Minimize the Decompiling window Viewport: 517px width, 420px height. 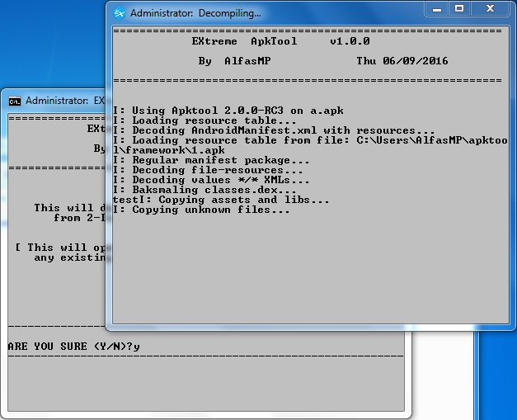coord(437,9)
